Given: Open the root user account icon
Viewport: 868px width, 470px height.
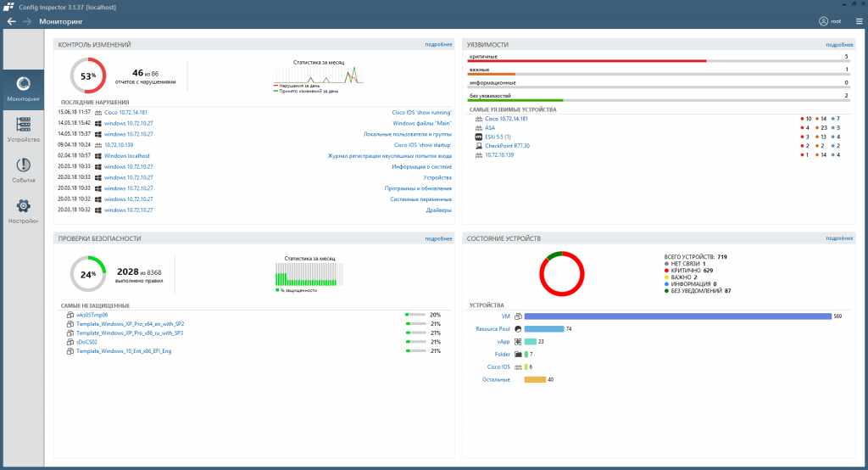Looking at the screenshot, I should tap(823, 21).
